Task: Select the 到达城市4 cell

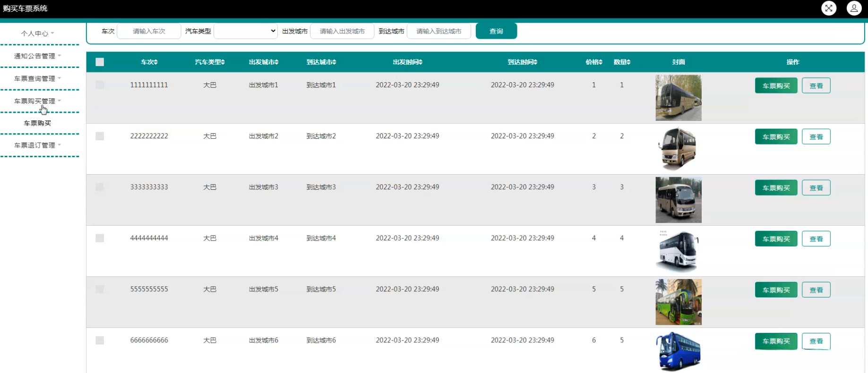Action: pos(321,238)
